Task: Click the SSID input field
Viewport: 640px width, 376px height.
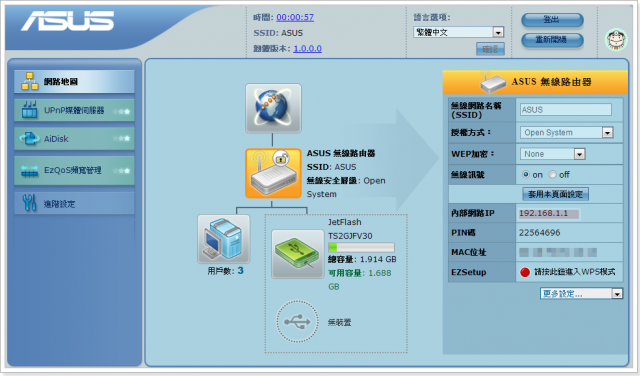Action: tap(566, 109)
